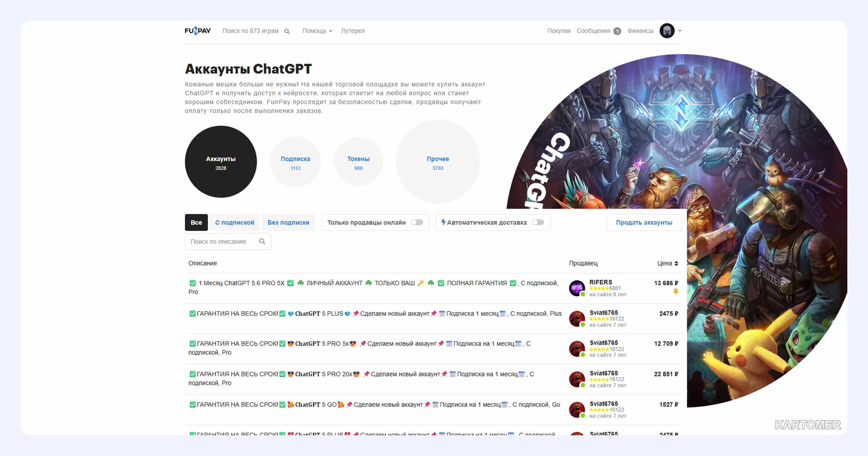Open the Токены category circle
The width and height of the screenshot is (868, 456).
pyautogui.click(x=358, y=162)
